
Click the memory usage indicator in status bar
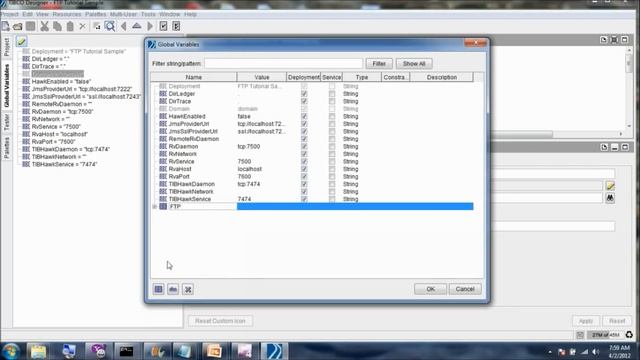605,335
